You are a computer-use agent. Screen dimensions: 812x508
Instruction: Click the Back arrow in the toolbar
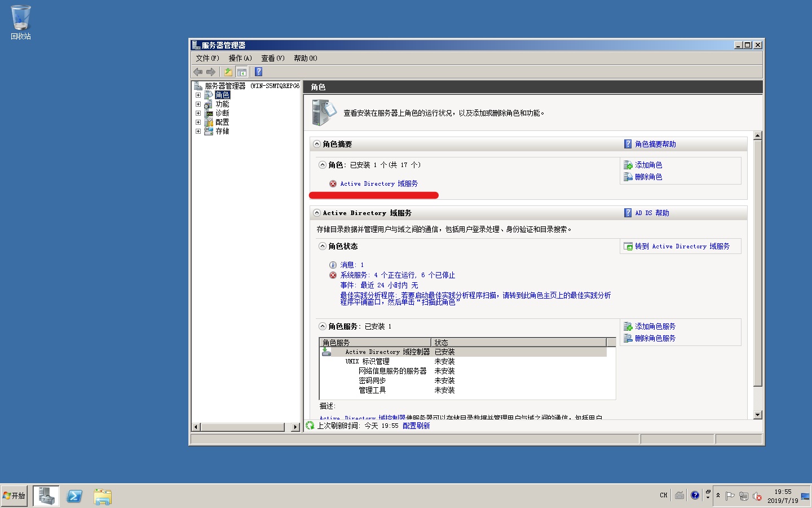click(198, 72)
